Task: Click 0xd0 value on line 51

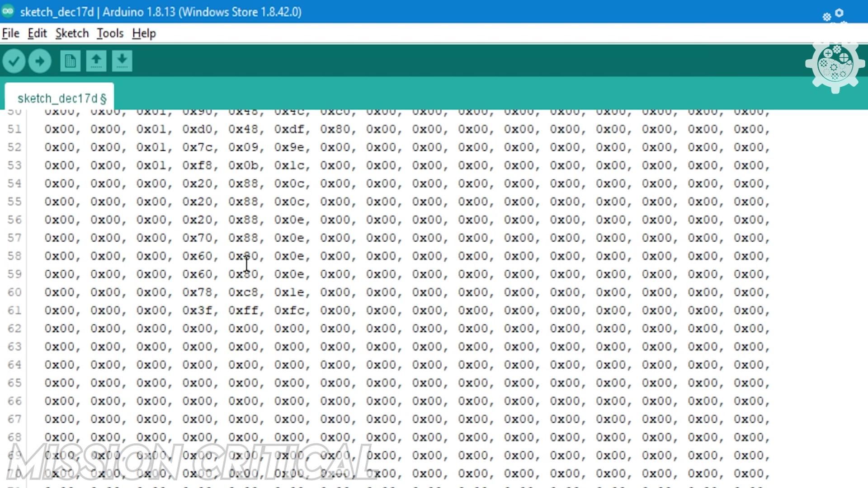Action: (197, 129)
